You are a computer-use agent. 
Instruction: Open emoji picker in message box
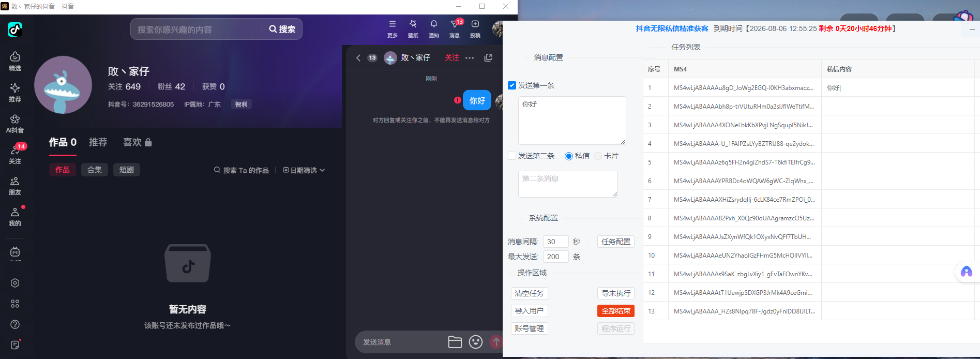click(x=476, y=342)
